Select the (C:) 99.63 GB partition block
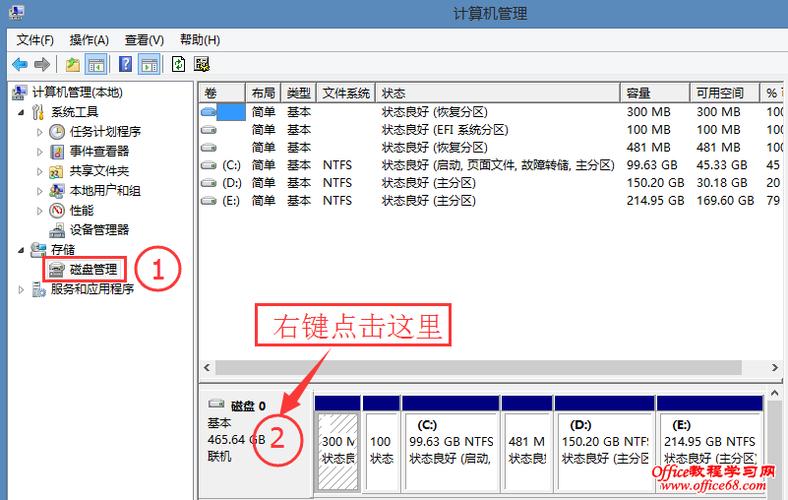788x500 pixels. click(x=451, y=451)
